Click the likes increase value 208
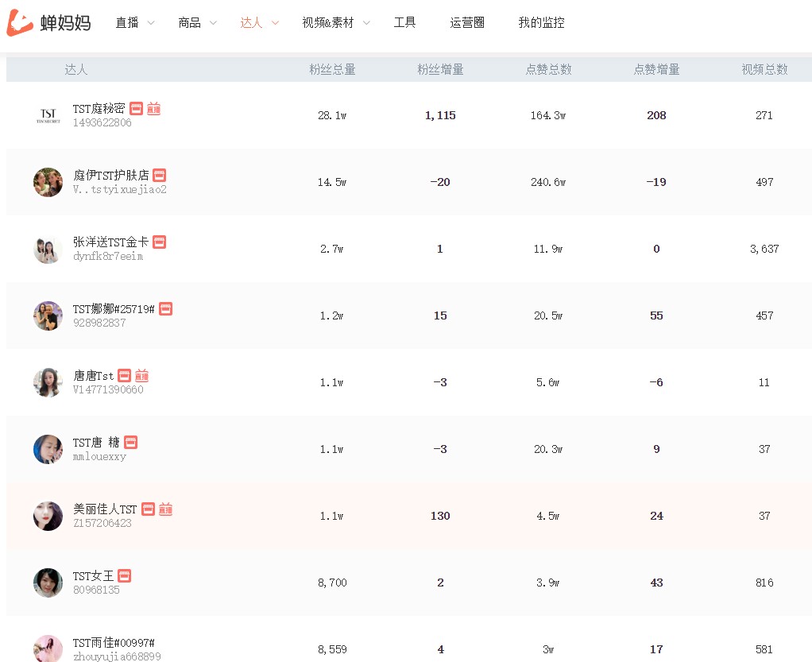Image resolution: width=812 pixels, height=662 pixels. (656, 115)
